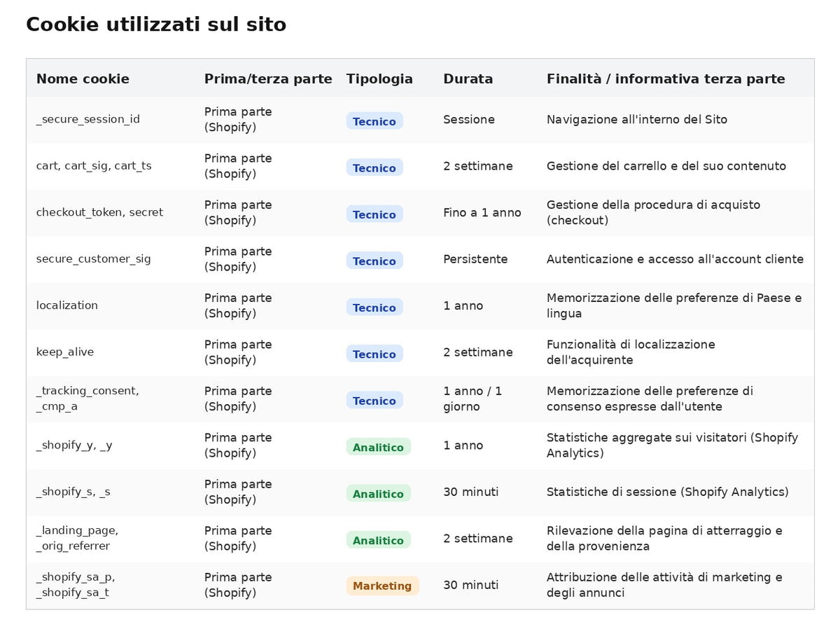The image size is (840, 622).
Task: Click the 'Nome cookie' column header
Action: tap(83, 78)
